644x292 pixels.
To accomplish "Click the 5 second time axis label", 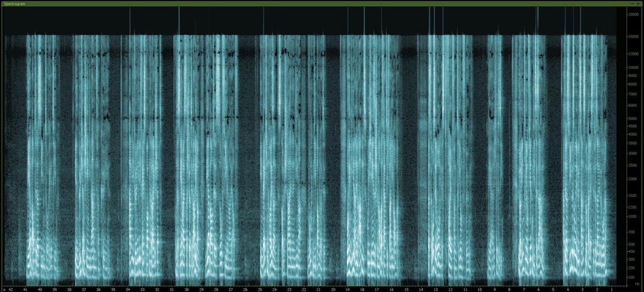I will pos(553,289).
